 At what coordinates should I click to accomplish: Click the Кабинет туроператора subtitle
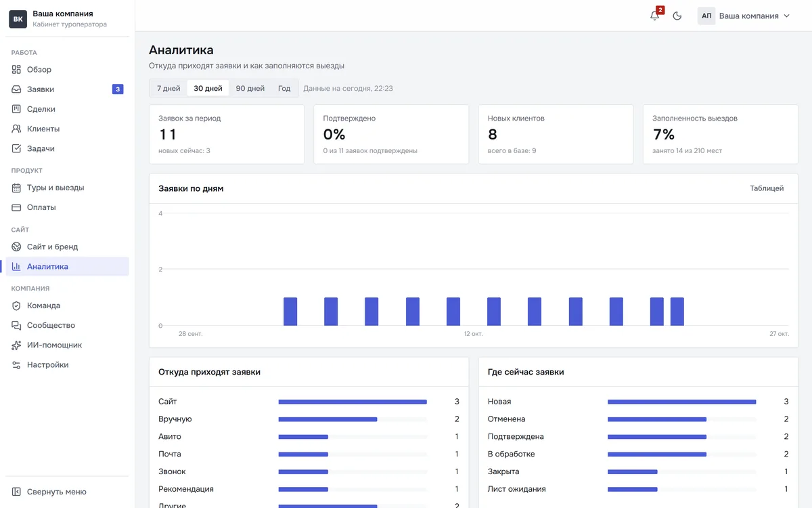pyautogui.click(x=70, y=24)
